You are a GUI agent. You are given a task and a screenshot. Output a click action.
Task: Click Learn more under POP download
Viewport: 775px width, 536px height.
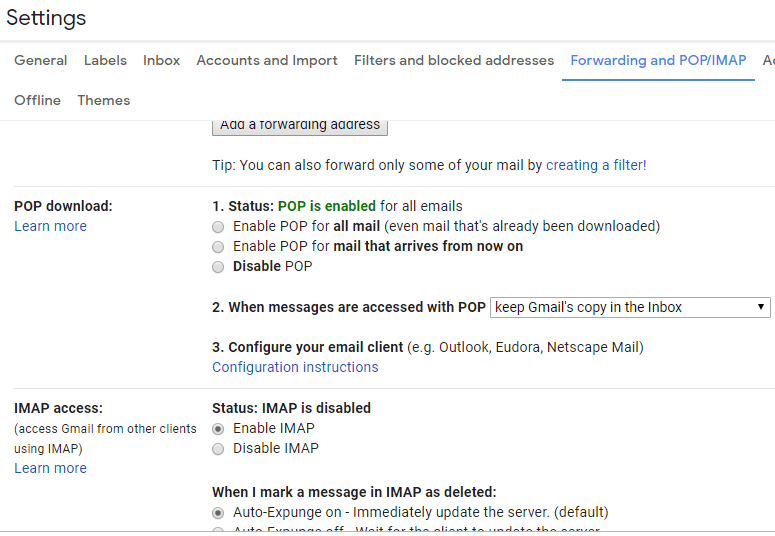click(50, 226)
